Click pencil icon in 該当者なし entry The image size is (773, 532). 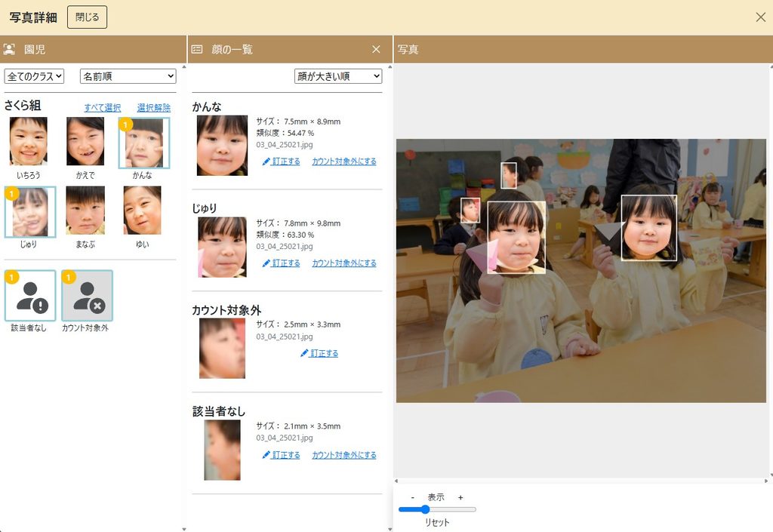[x=266, y=455]
